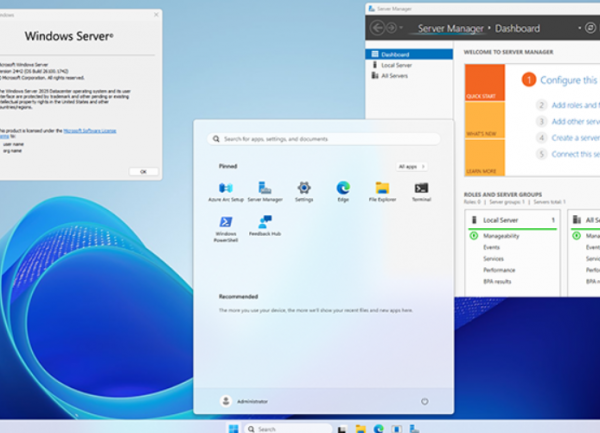The image size is (600, 433).
Task: Open Azure Arc Setup from pinned apps
Action: click(x=226, y=192)
